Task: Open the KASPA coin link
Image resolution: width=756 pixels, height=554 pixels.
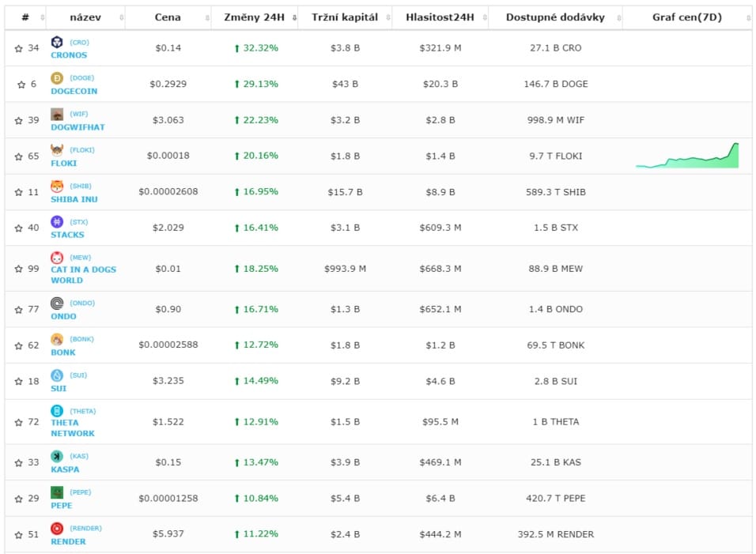Action: (65, 469)
